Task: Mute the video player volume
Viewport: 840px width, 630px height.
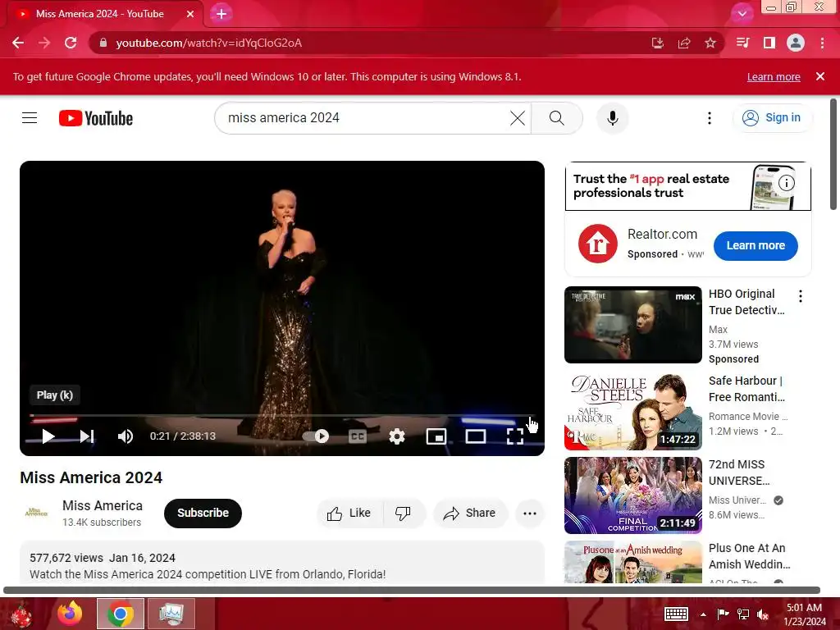Action: 126,436
